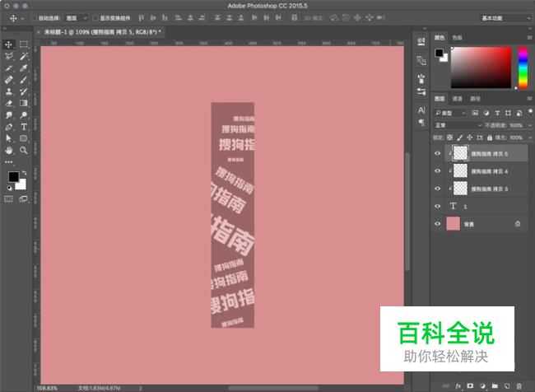The image size is (535, 392).
Task: Click the Color panel foreground black swatch
Action: tap(439, 53)
